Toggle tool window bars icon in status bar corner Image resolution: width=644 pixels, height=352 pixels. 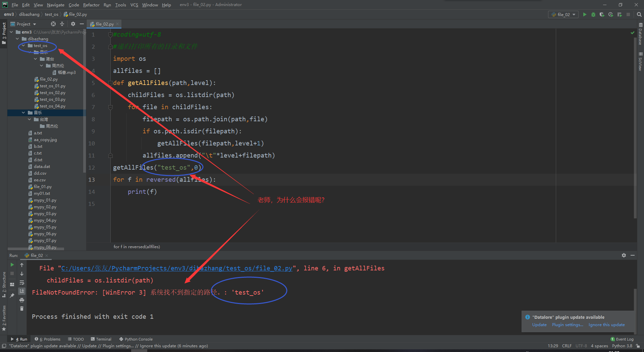(x=4, y=346)
